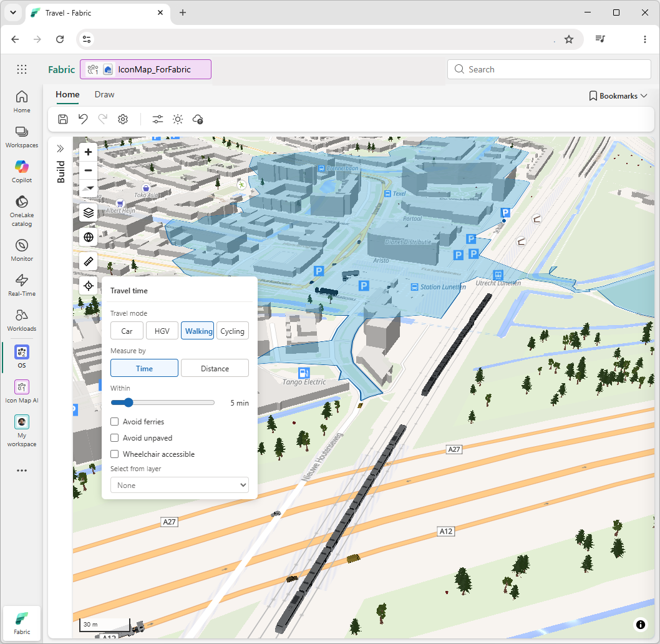Reload the browser page
This screenshot has height=644, width=660.
point(60,39)
